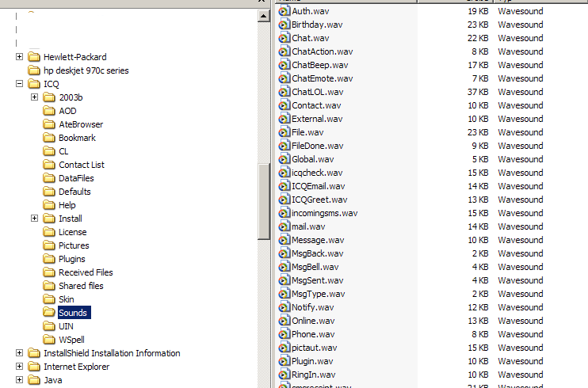
Task: Select hp deskjet 970c series folder
Action: (x=86, y=70)
